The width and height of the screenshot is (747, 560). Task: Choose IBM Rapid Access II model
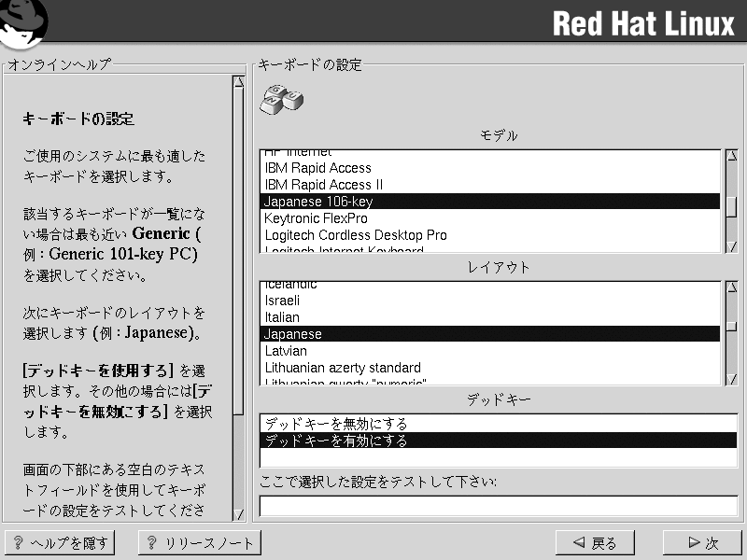323,185
